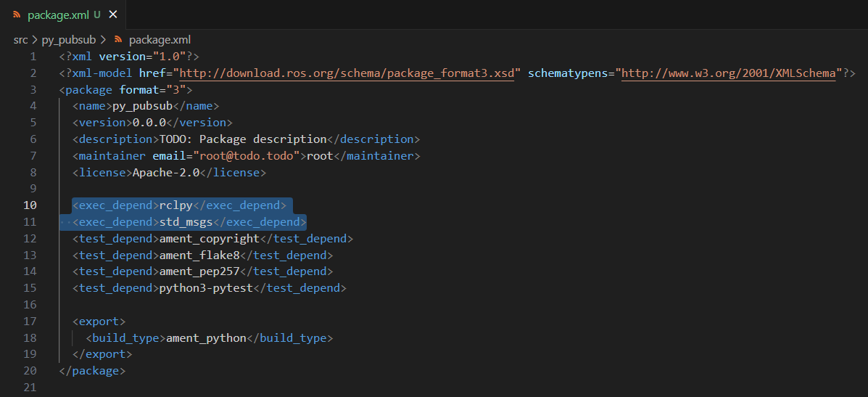
Task: Click the Apache-2.0 license text
Action: pos(165,172)
